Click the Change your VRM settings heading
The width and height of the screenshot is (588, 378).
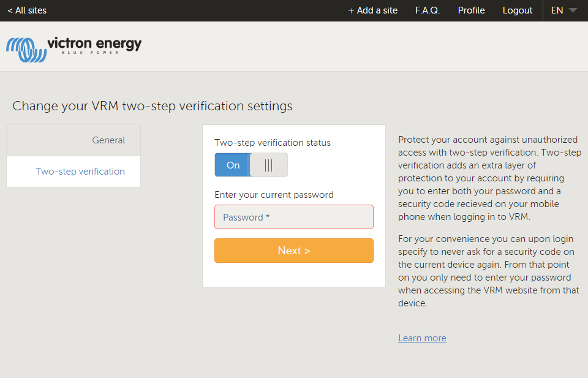[x=153, y=106]
